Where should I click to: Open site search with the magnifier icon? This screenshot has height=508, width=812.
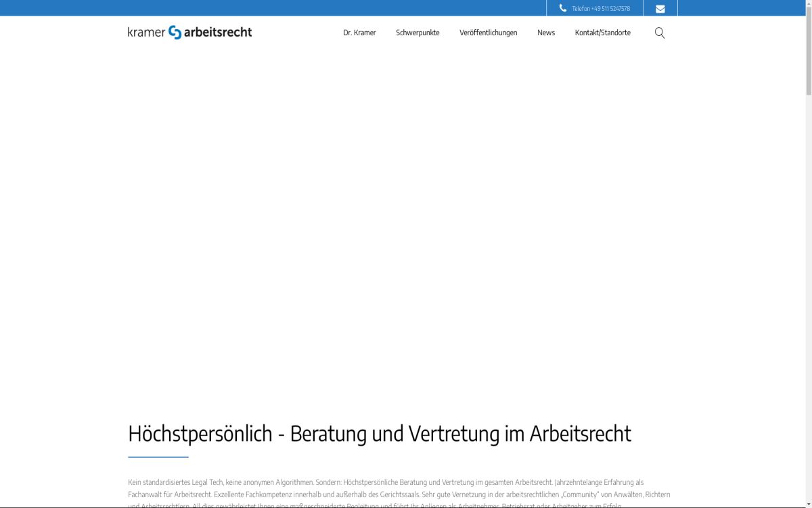[x=658, y=32]
